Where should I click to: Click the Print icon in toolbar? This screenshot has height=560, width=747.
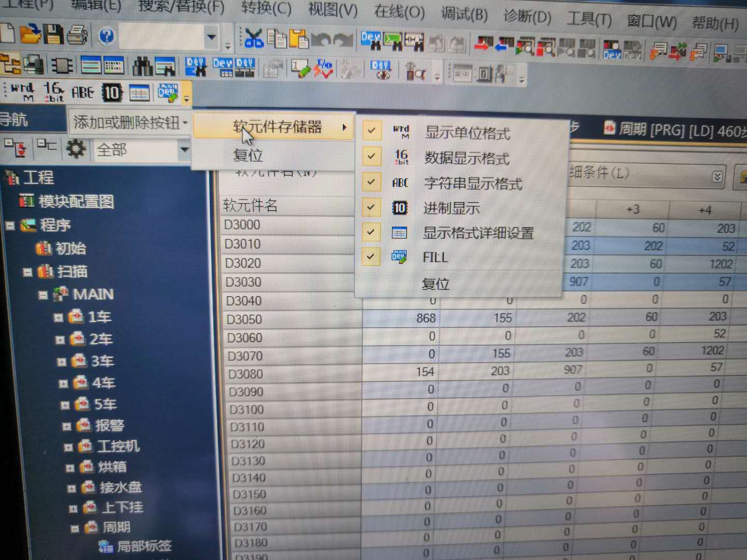(x=77, y=35)
